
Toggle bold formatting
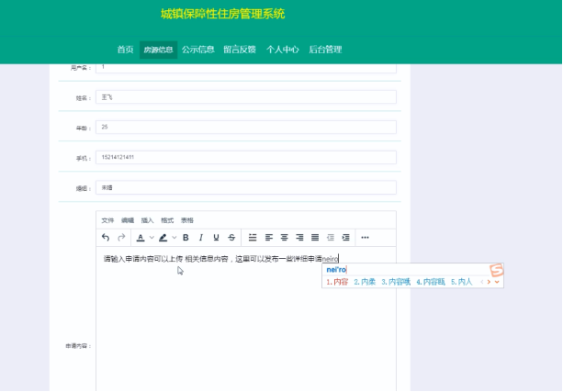[186, 238]
